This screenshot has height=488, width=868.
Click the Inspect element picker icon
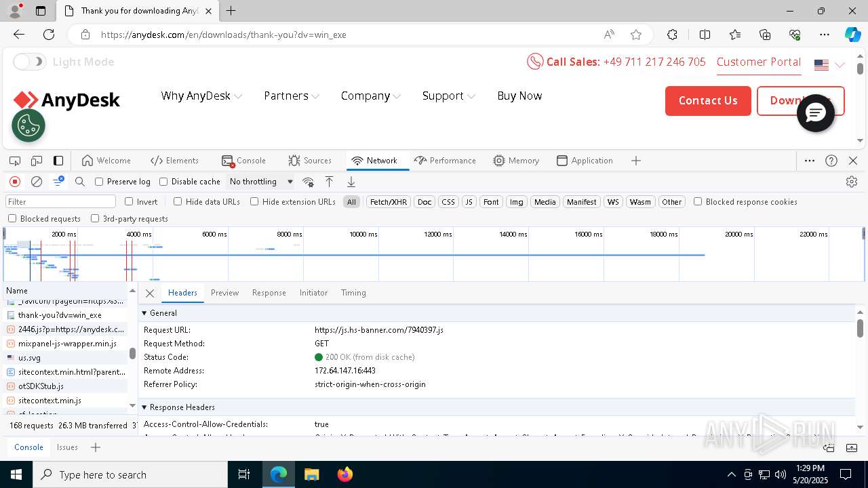click(15, 161)
